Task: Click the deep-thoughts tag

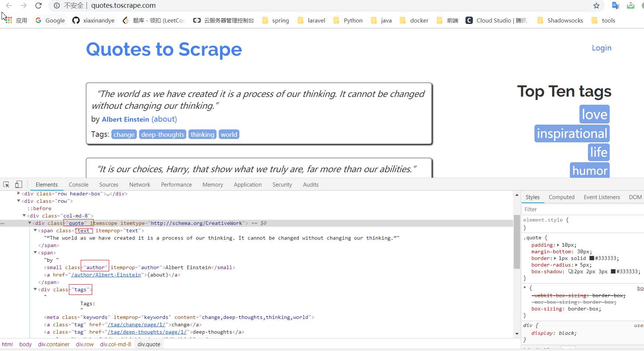Action: coord(163,135)
